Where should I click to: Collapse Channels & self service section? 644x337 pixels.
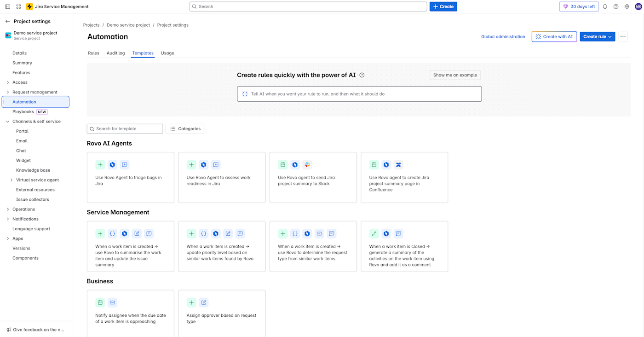point(8,122)
